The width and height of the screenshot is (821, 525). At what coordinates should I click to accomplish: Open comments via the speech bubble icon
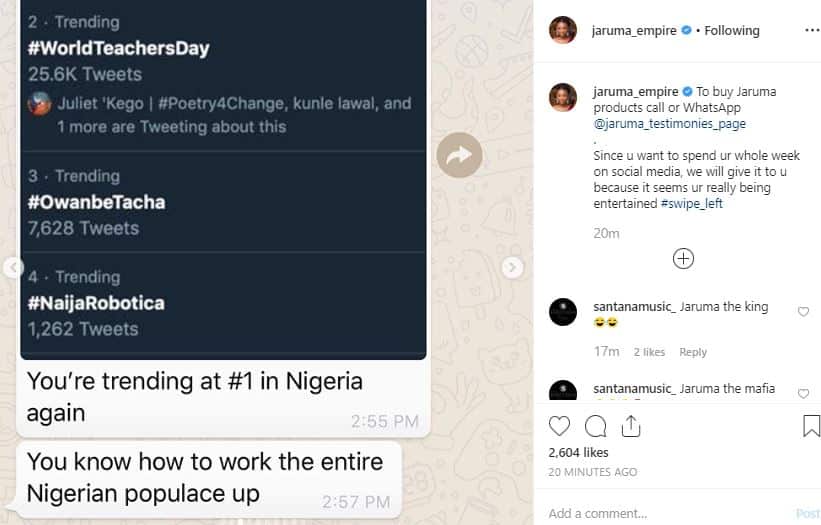pyautogui.click(x=595, y=426)
